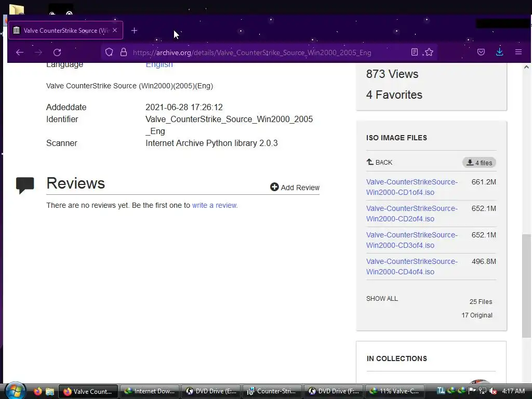Click the 873 Views text
Viewport: 532px width, 399px height.
click(392, 74)
